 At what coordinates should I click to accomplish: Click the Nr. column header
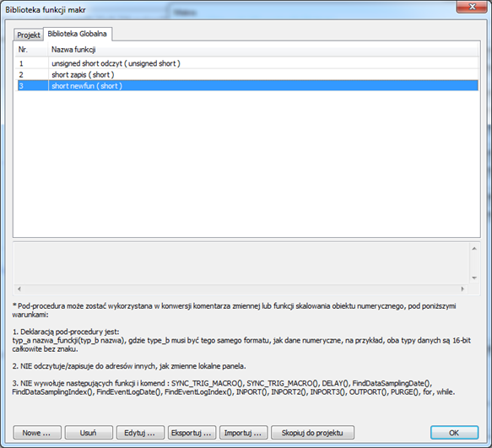click(31, 50)
